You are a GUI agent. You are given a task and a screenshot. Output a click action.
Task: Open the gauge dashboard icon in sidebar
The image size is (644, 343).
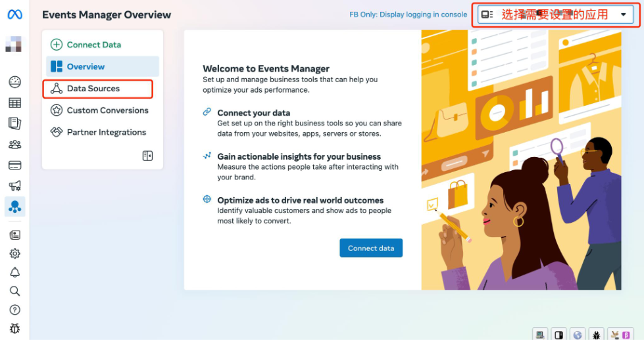[14, 82]
